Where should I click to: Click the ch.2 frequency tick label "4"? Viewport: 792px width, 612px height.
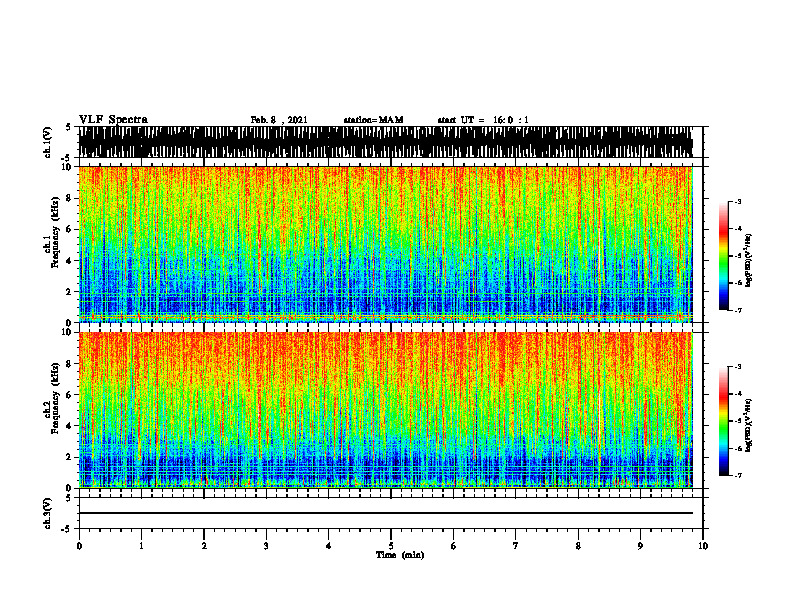(69, 426)
